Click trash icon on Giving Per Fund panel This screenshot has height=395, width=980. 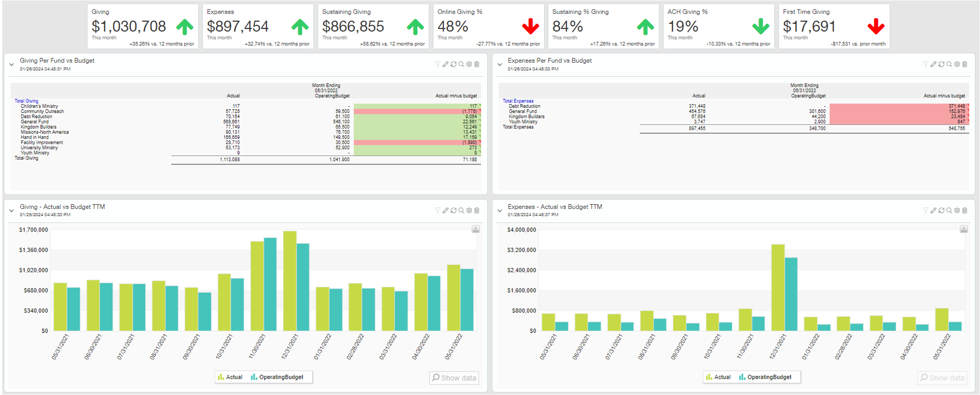[x=477, y=64]
